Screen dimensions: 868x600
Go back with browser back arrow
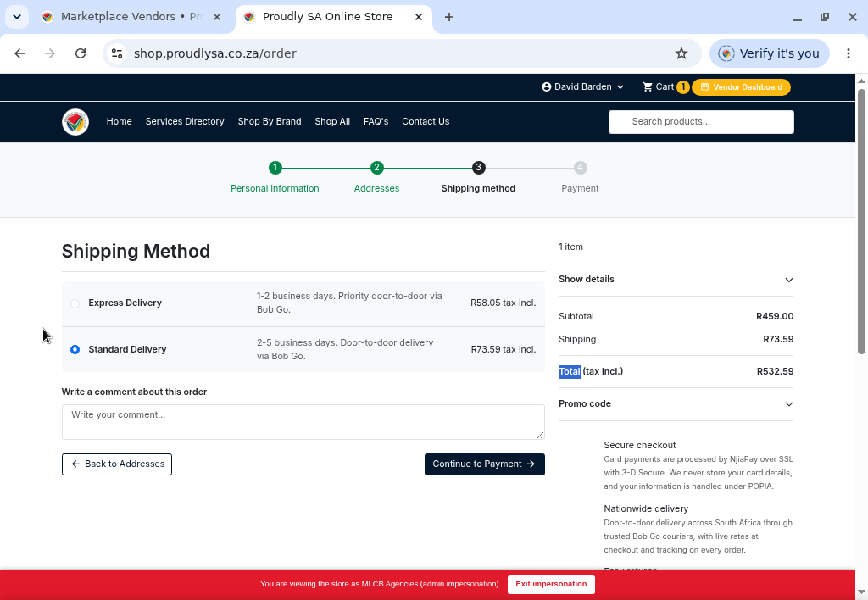tap(20, 53)
